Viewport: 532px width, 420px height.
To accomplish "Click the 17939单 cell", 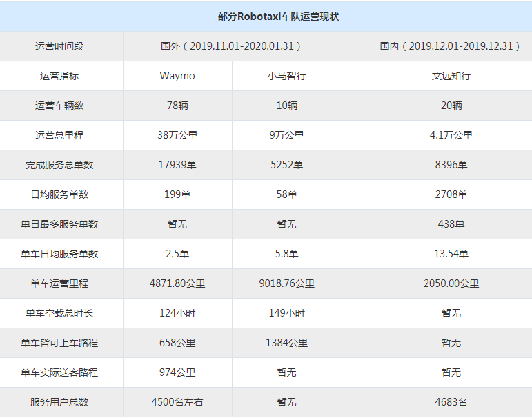I will click(177, 165).
